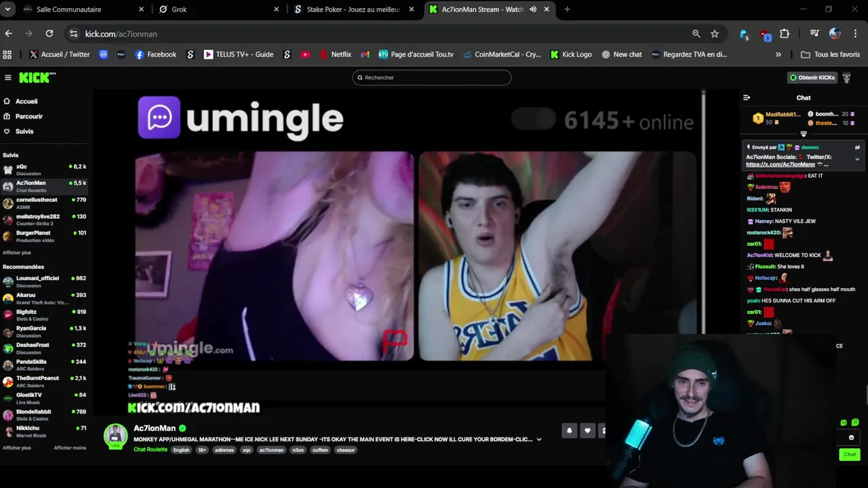The image size is (868, 488).
Task: Close the Grok tab
Action: point(277,9)
